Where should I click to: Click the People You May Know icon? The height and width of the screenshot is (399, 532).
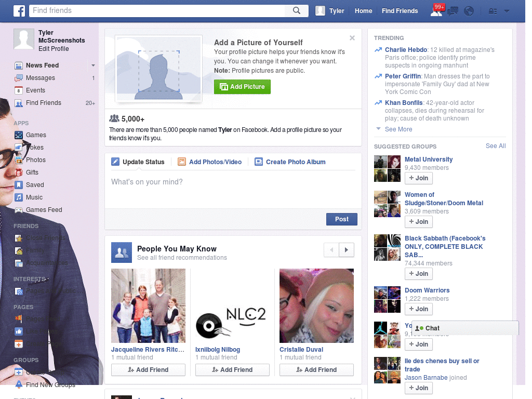coord(122,252)
